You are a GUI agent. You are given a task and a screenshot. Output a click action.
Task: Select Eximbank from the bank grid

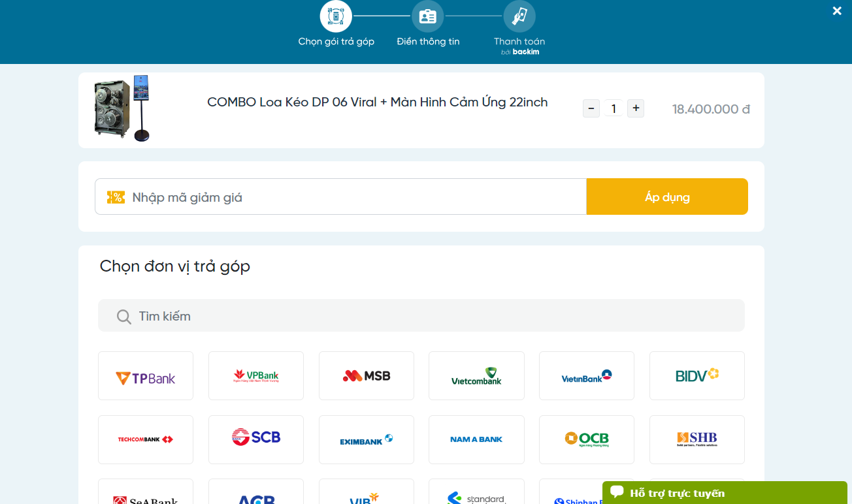366,439
